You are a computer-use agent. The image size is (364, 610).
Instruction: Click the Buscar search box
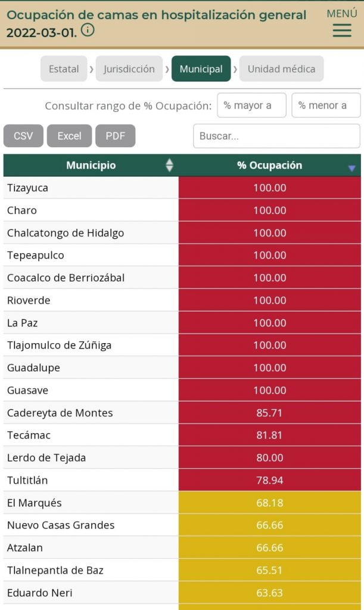pos(276,136)
